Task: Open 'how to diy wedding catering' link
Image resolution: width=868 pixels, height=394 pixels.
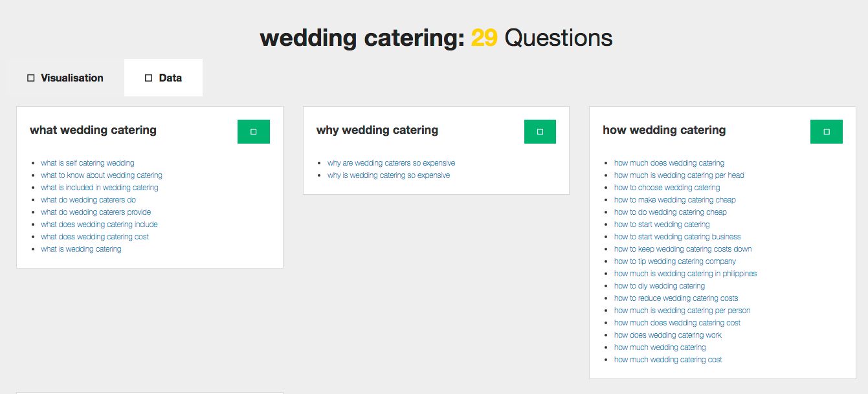Action: click(660, 286)
